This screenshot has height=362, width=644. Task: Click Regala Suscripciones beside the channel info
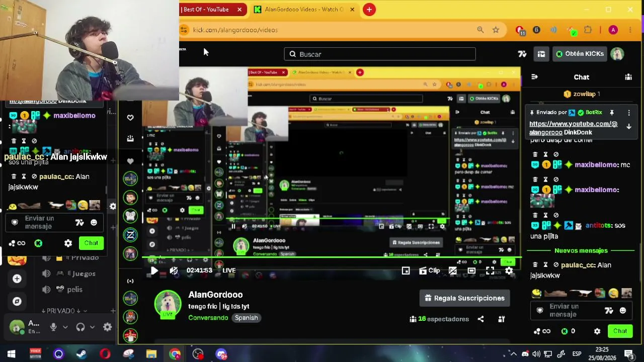(x=465, y=298)
